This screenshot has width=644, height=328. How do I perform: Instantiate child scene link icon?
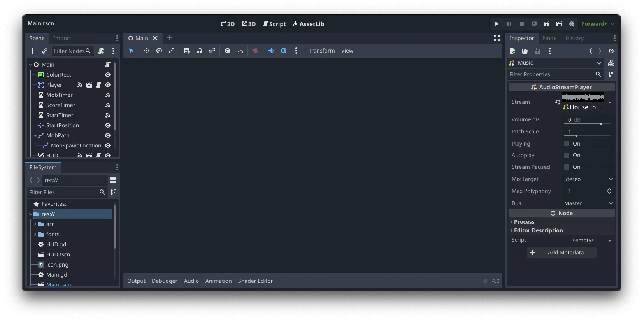[x=45, y=51]
